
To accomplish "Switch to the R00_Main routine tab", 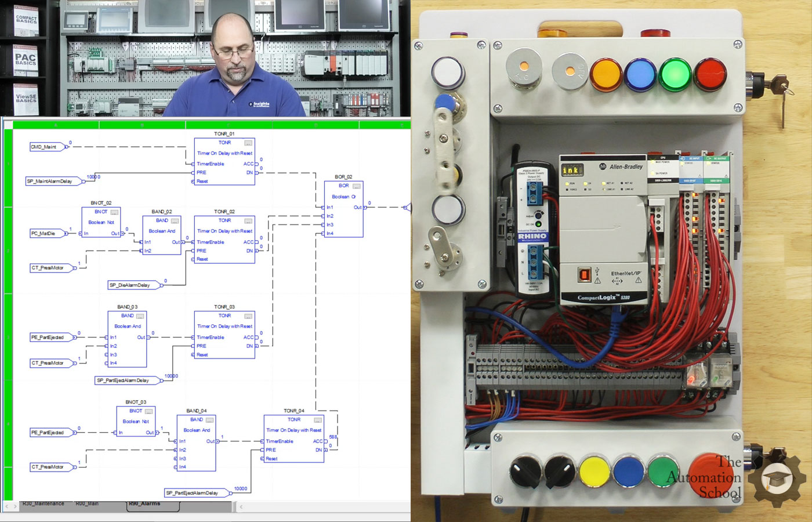I will click(x=88, y=504).
